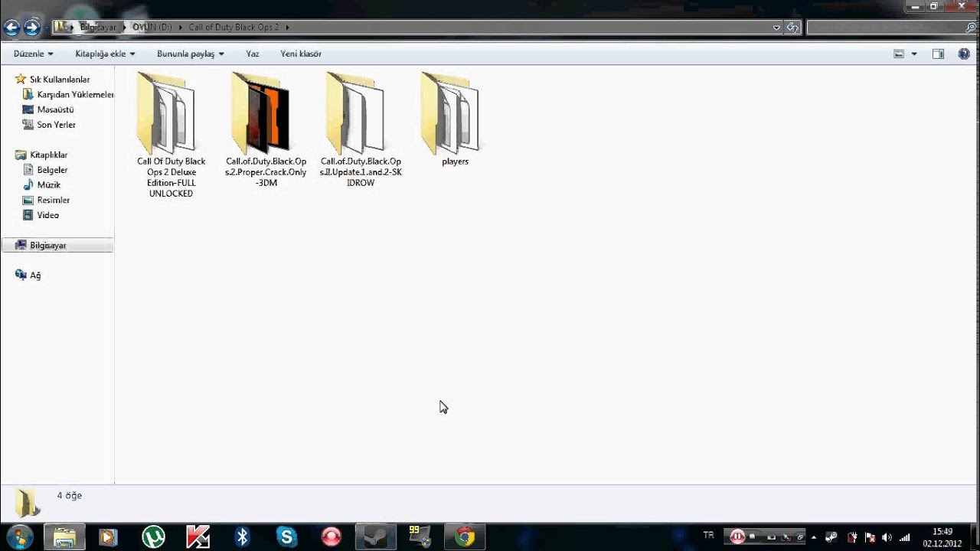This screenshot has width=980, height=551.
Task: Open the Kitaplığa ekle dropdown
Action: click(105, 54)
